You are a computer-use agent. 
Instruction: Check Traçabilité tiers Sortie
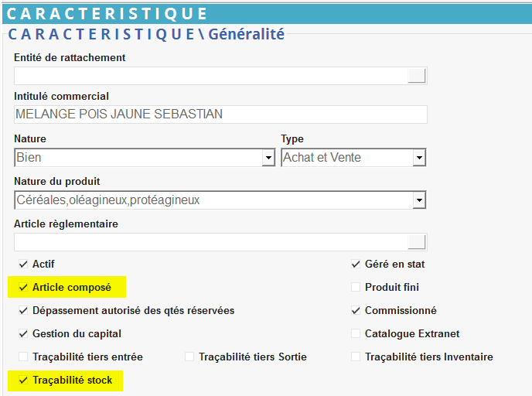(189, 357)
